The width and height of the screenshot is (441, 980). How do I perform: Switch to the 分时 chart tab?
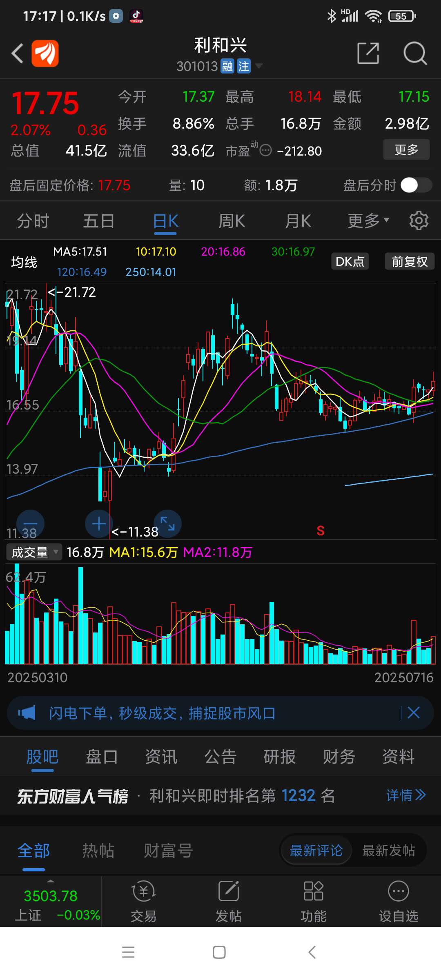coord(33,221)
